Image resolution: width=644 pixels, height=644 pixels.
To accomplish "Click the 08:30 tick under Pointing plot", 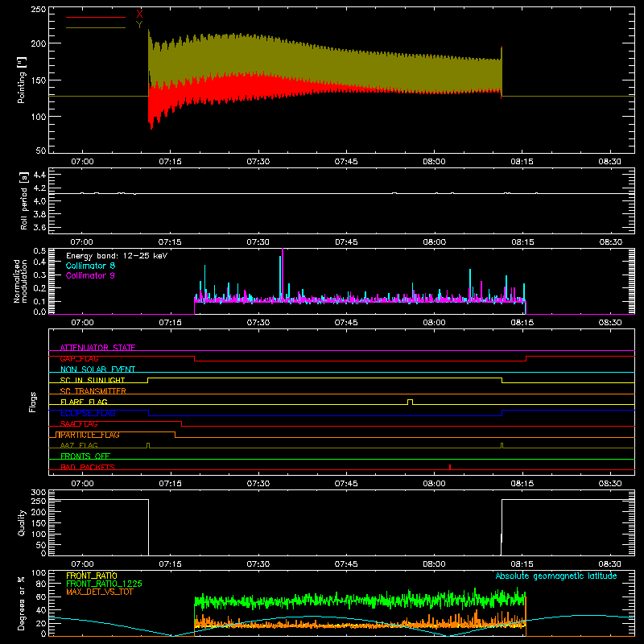I will [610, 162].
